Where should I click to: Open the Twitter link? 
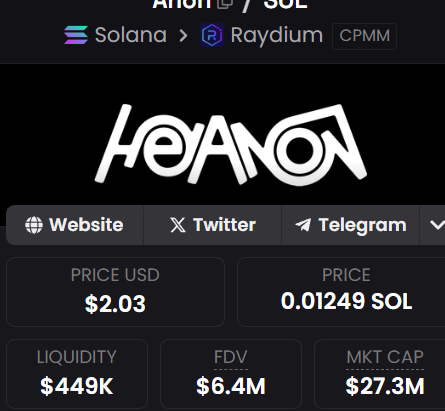click(x=213, y=225)
